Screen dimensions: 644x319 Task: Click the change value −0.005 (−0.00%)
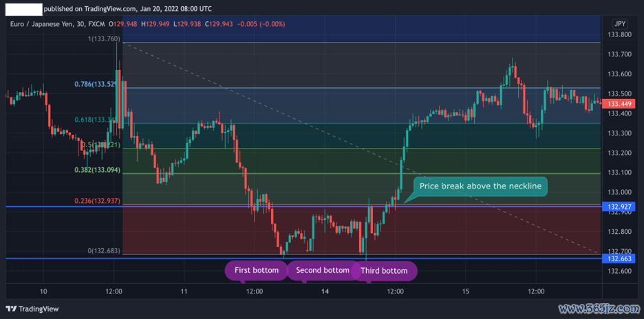(260, 25)
